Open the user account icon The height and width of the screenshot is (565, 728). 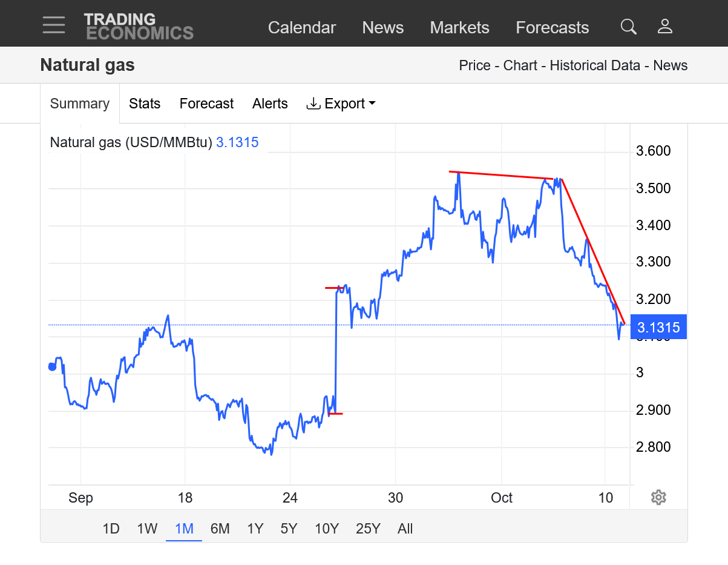[665, 27]
